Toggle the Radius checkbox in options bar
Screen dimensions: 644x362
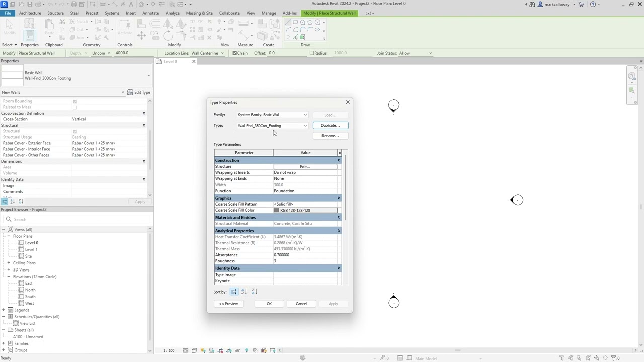(312, 53)
